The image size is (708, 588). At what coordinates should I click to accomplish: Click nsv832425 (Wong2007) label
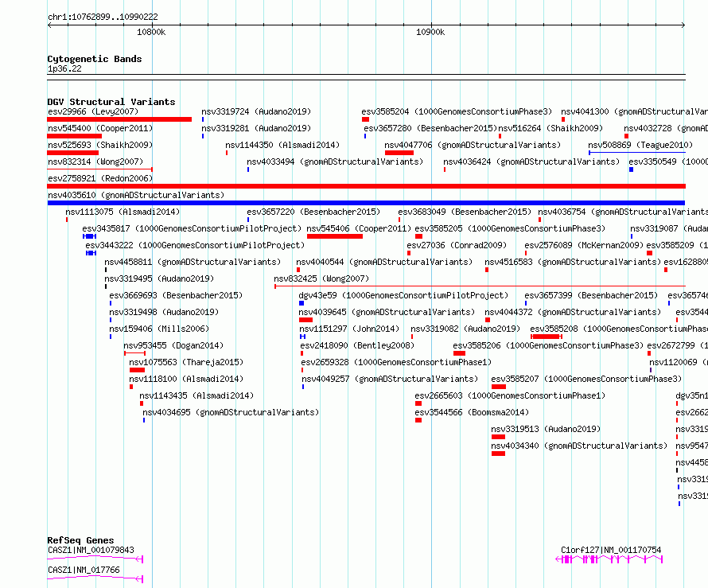point(321,278)
